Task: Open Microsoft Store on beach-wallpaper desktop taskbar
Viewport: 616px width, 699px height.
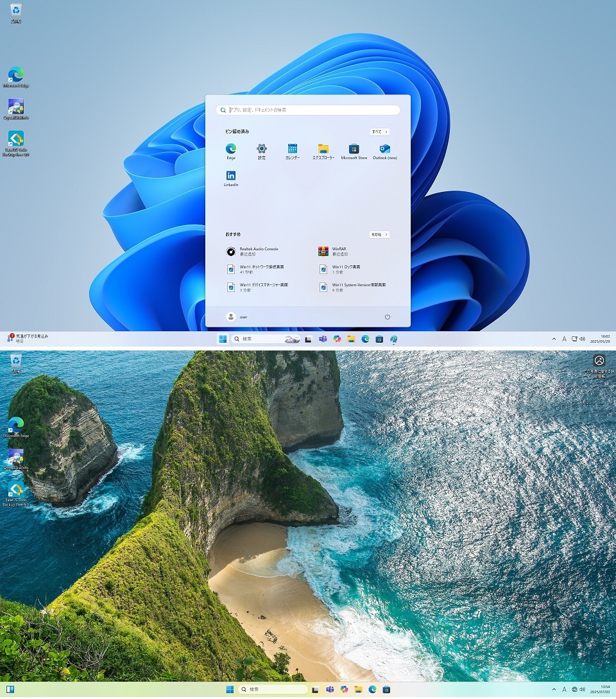Action: pyautogui.click(x=386, y=689)
